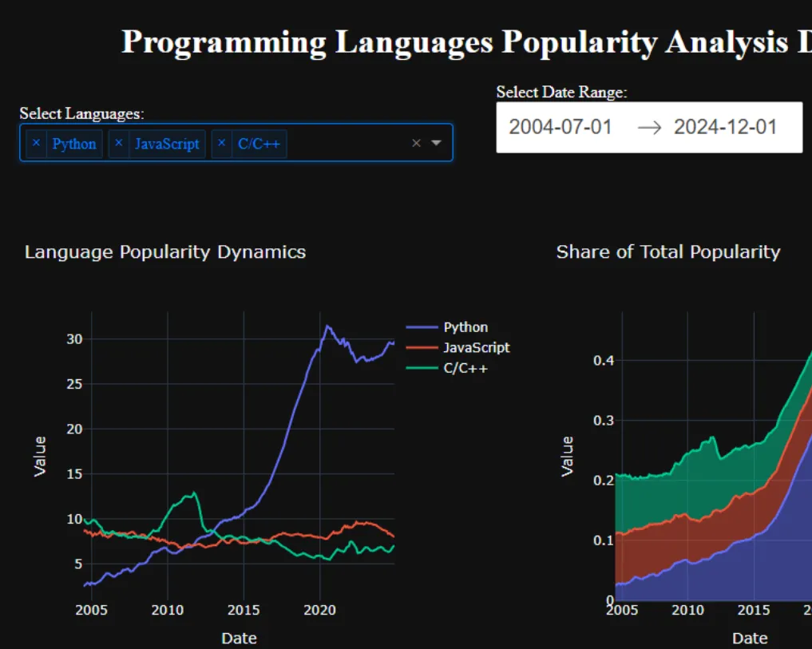Toggle C/C++ trace in chart legend
Image resolution: width=812 pixels, height=649 pixels.
point(465,368)
